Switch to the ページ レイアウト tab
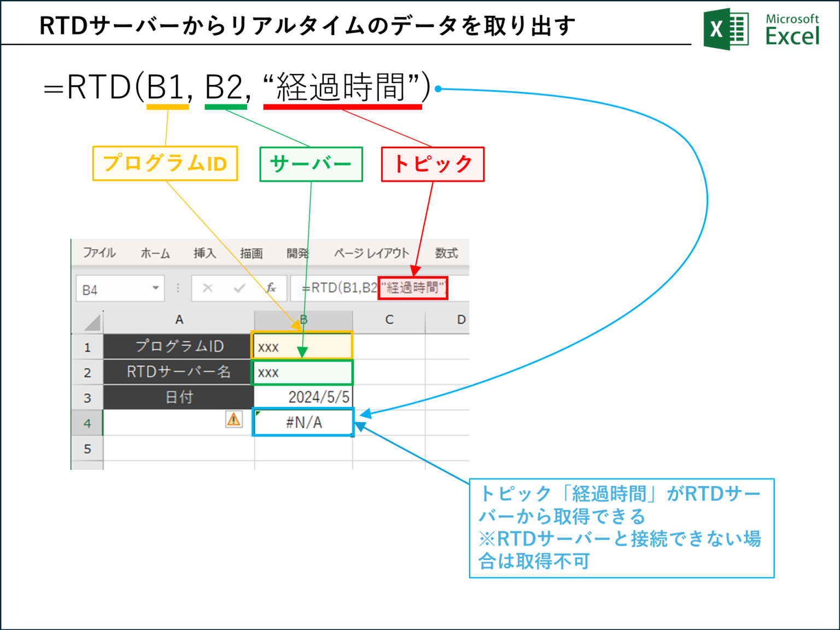Viewport: 840px width, 630px height. (x=371, y=253)
